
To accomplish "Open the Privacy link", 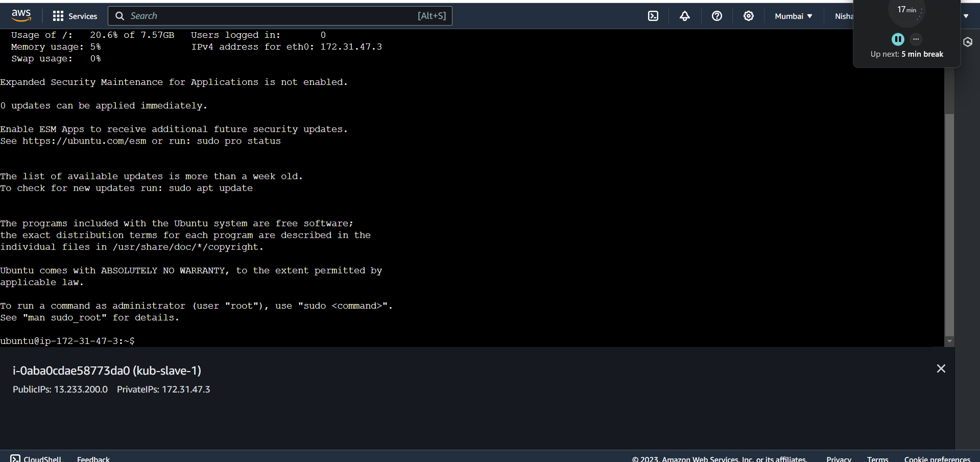I will [x=839, y=458].
